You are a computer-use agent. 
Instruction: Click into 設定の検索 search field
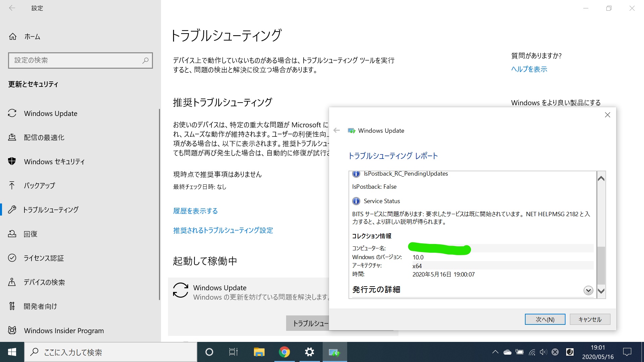click(x=80, y=60)
